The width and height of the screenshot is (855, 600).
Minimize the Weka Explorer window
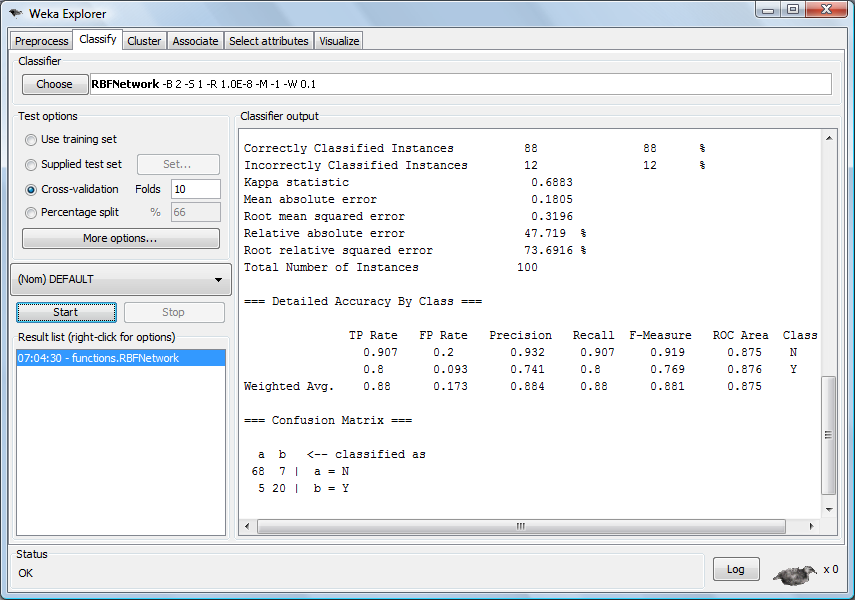click(768, 10)
